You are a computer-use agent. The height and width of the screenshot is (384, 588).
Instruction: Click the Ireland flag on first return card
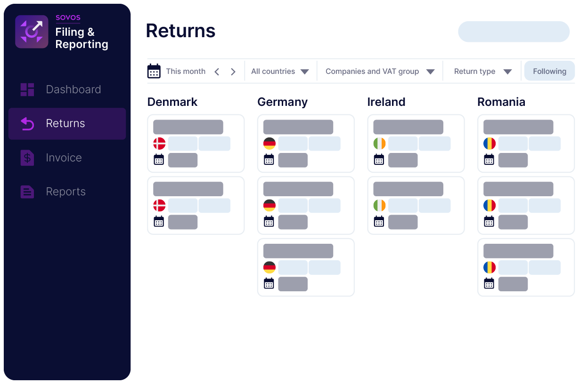click(x=379, y=144)
